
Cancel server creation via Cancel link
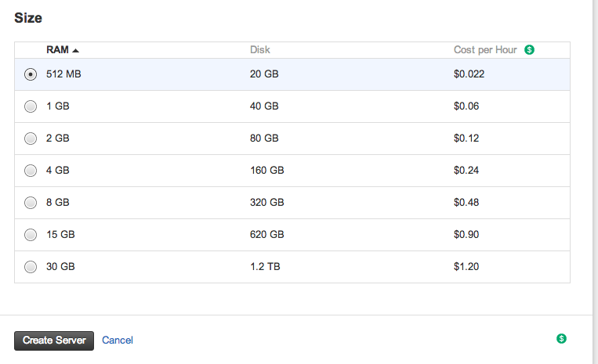tap(118, 340)
